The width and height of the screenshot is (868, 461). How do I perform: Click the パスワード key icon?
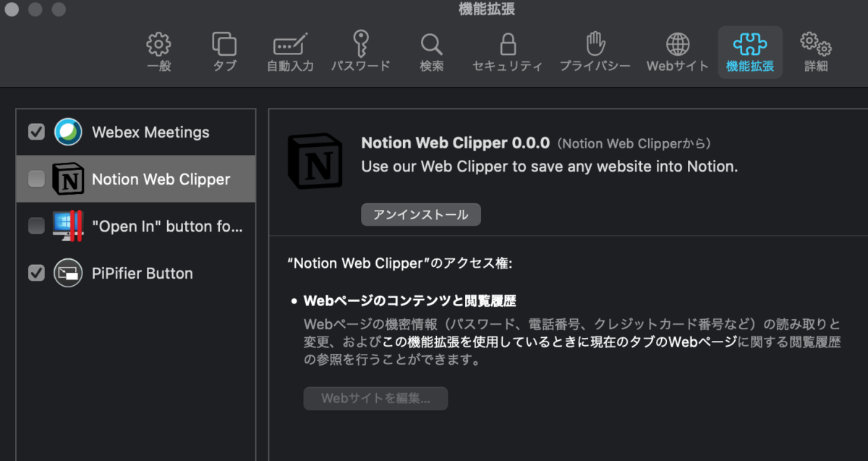pos(360,44)
